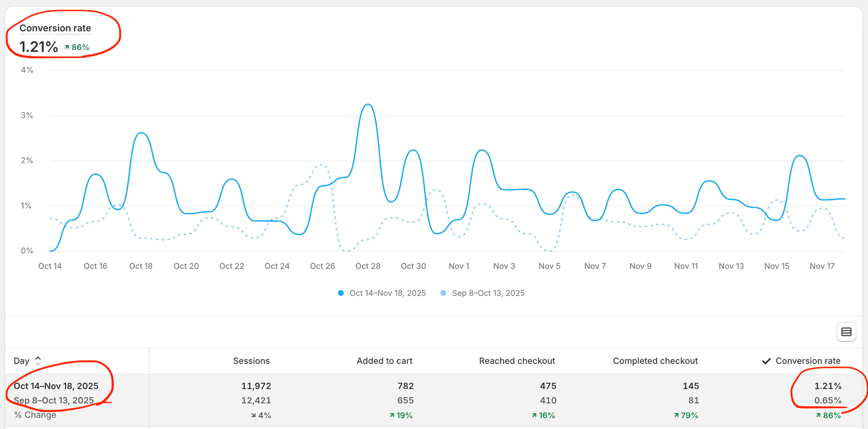Screen dimensions: 868x429
Task: Select the Added to cart column header
Action: (x=384, y=361)
